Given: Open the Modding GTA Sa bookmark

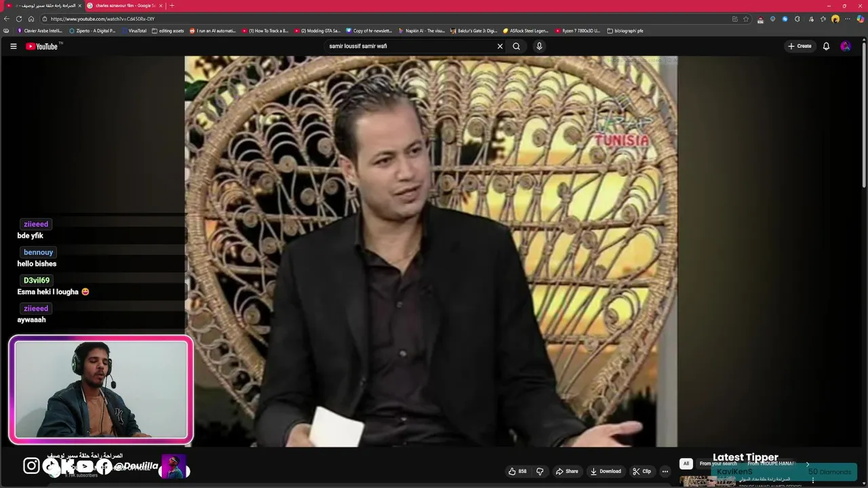Looking at the screenshot, I should [317, 30].
